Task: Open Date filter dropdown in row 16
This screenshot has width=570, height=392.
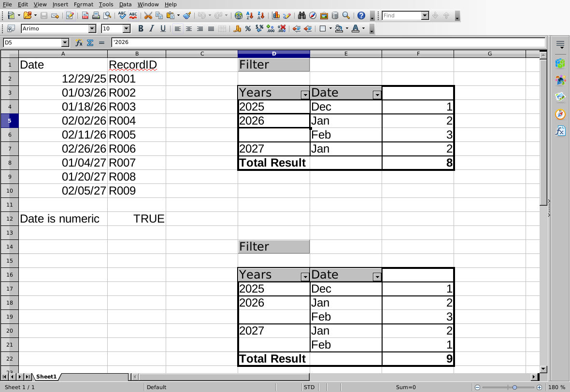Action: click(x=377, y=277)
